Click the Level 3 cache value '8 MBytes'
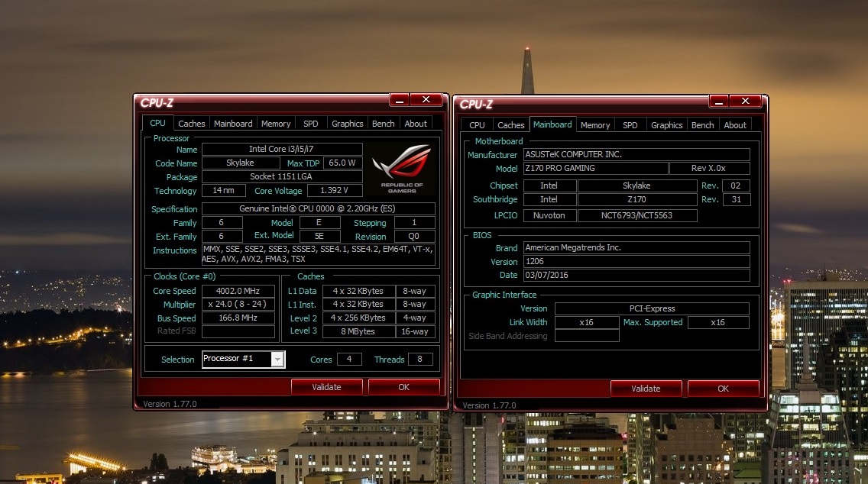This screenshot has height=484, width=868. (358, 331)
